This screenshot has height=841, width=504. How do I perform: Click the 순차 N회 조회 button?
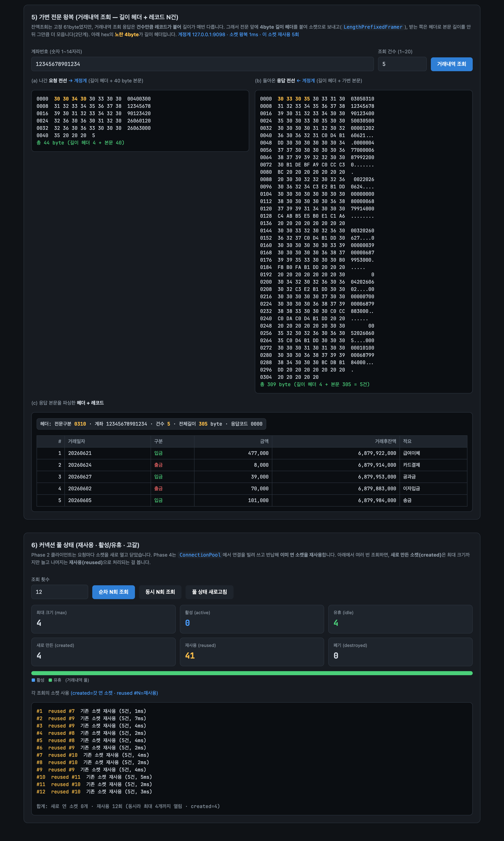113,592
